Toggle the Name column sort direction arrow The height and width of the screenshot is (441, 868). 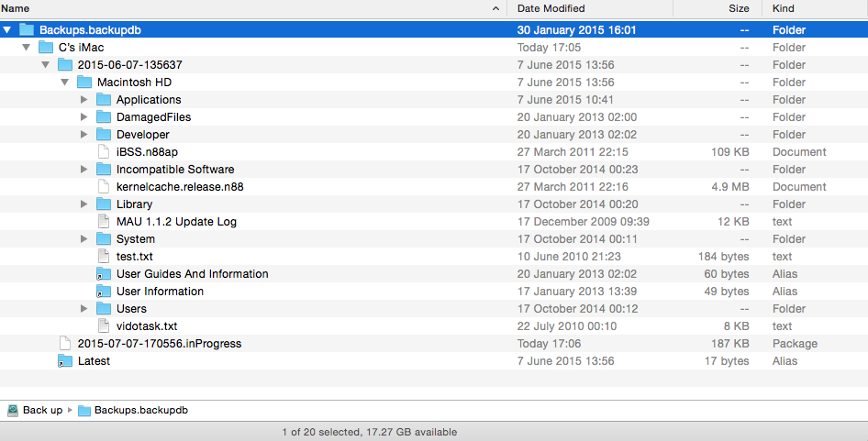click(x=496, y=8)
